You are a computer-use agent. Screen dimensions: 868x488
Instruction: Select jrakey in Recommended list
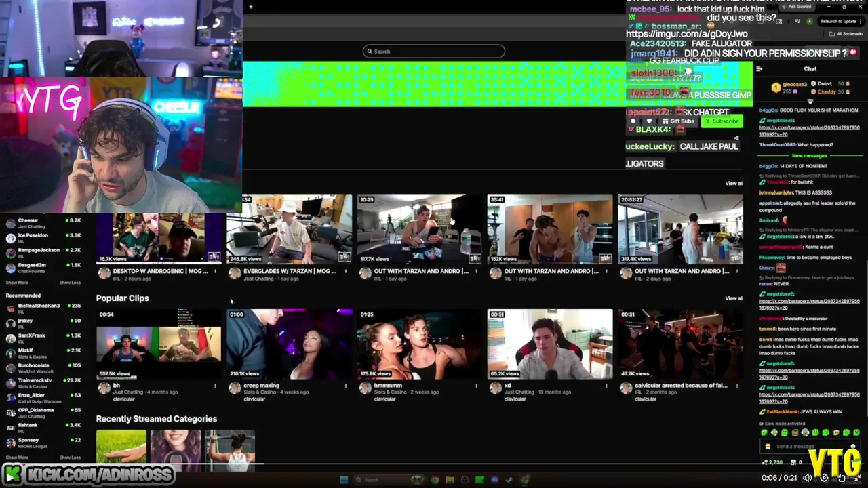43,323
